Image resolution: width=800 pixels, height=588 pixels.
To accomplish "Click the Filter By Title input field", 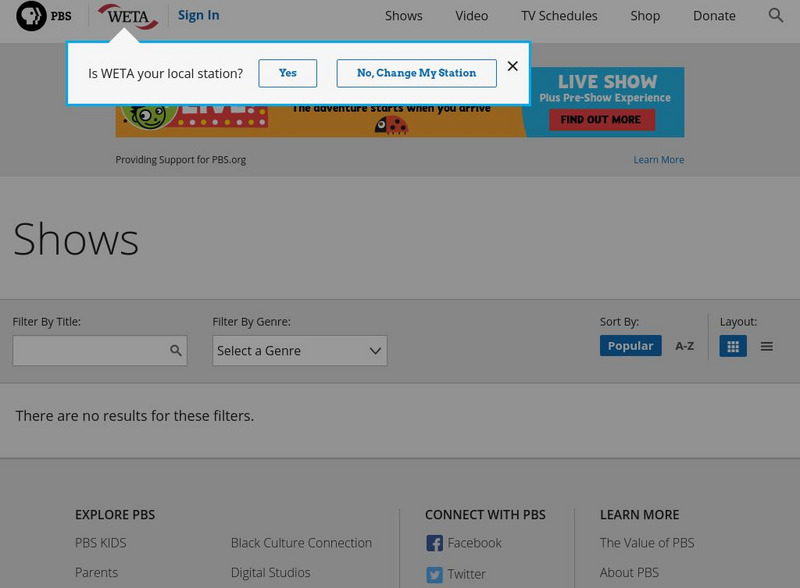I will tap(100, 351).
